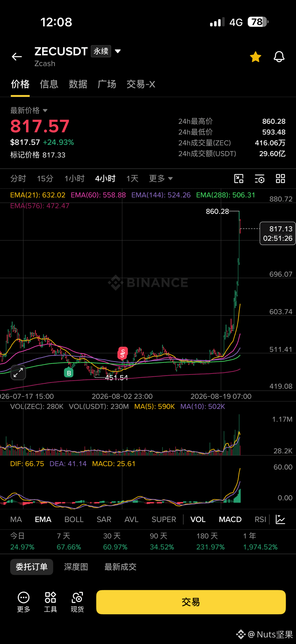Viewport: 296px width, 644px height.
Task: Open the More menu icon
Action: [24, 602]
